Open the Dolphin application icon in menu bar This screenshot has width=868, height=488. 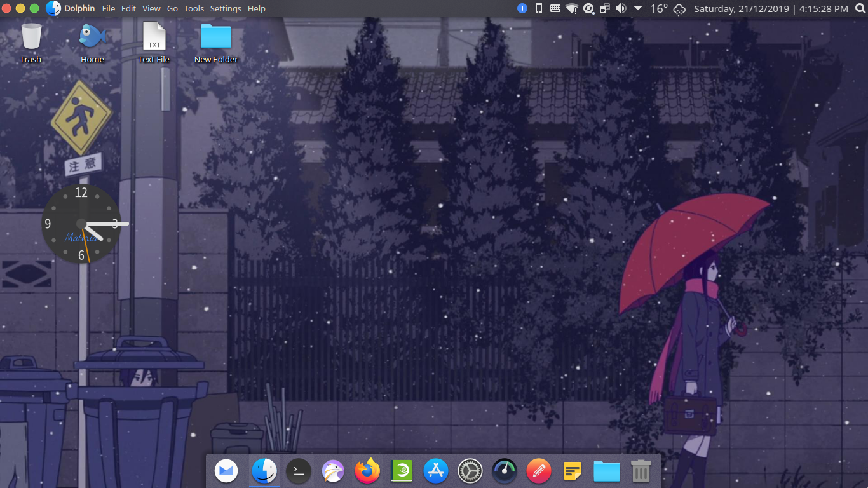[x=53, y=8]
